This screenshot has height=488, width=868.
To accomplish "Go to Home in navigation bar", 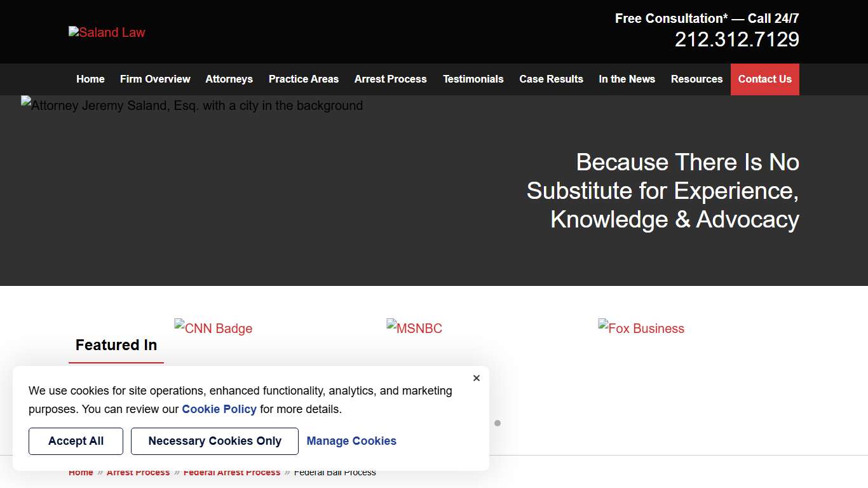I will (90, 79).
